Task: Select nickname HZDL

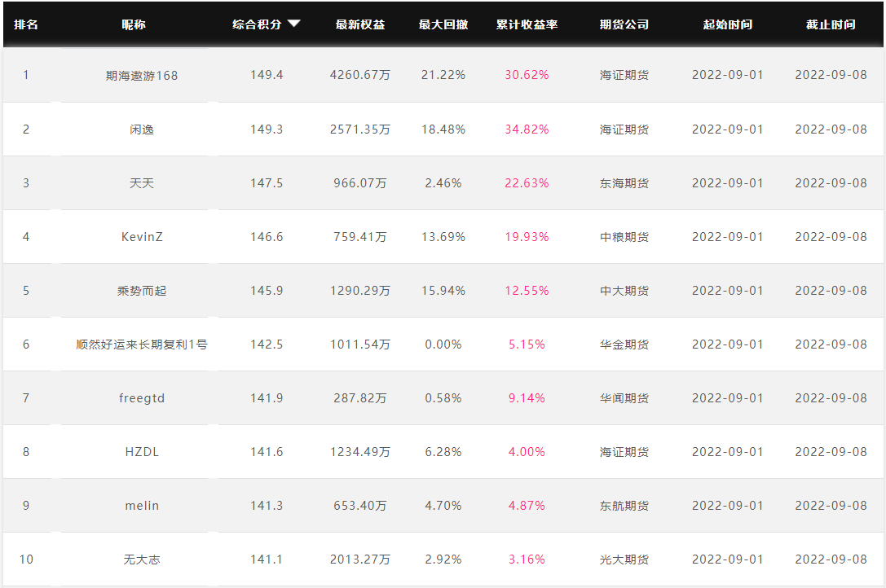Action: click(142, 451)
